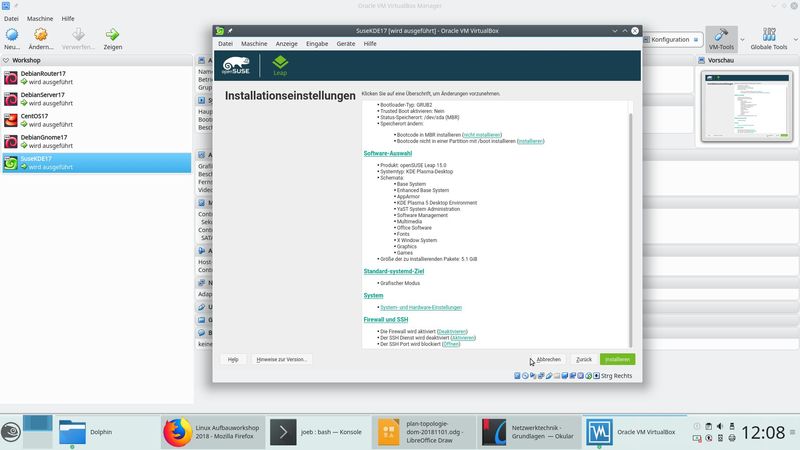The height and width of the screenshot is (450, 800).
Task: Click the Zurück button
Action: 584,359
